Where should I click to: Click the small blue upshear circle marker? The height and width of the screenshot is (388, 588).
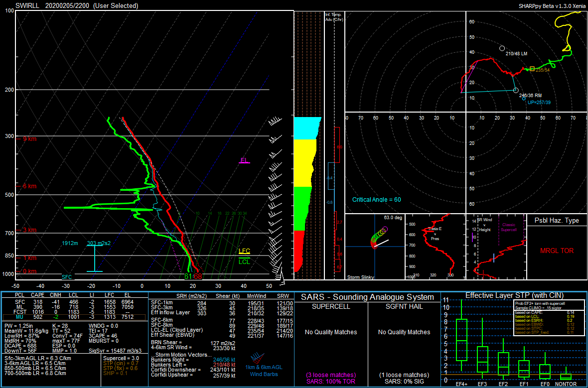point(524,98)
